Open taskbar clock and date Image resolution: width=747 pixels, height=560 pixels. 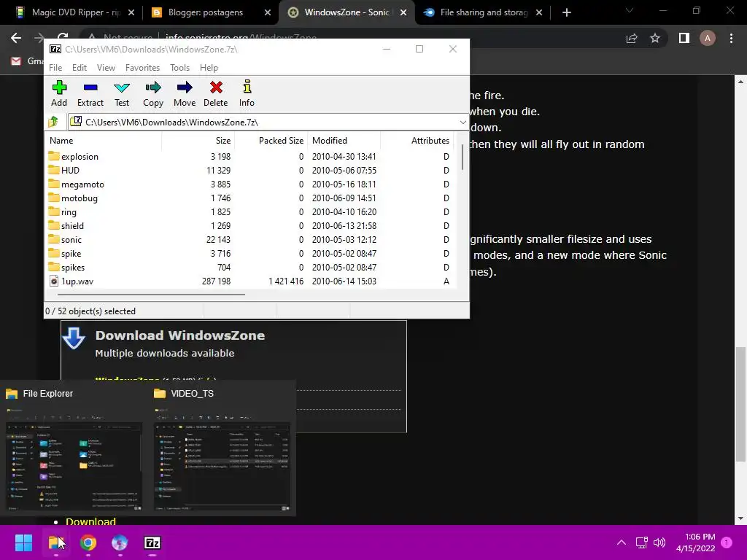(695, 542)
